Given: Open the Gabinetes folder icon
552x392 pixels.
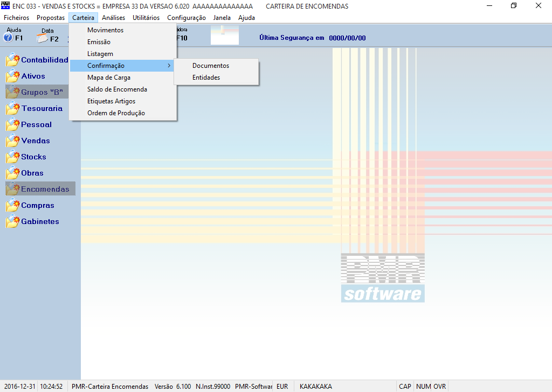Looking at the screenshot, I should tap(13, 221).
